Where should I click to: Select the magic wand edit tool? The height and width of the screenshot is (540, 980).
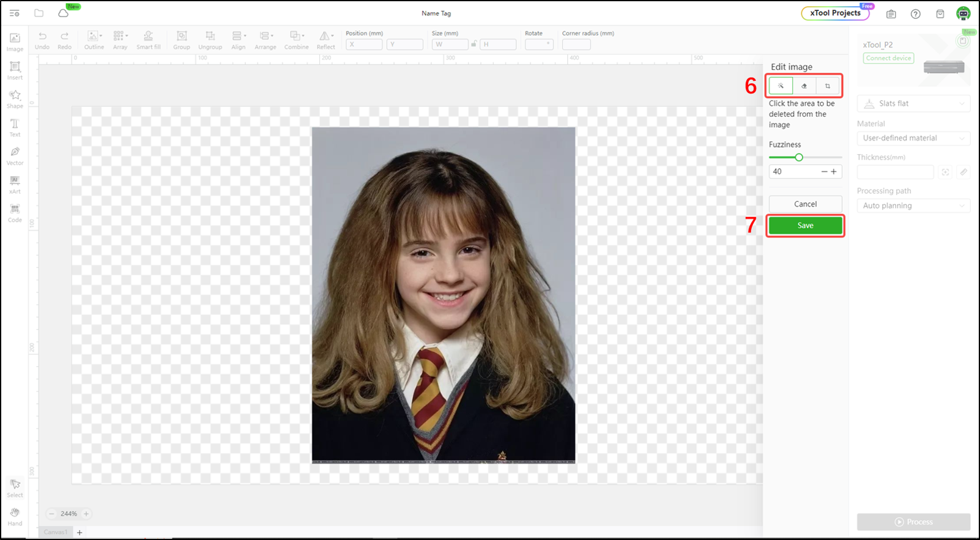click(781, 86)
